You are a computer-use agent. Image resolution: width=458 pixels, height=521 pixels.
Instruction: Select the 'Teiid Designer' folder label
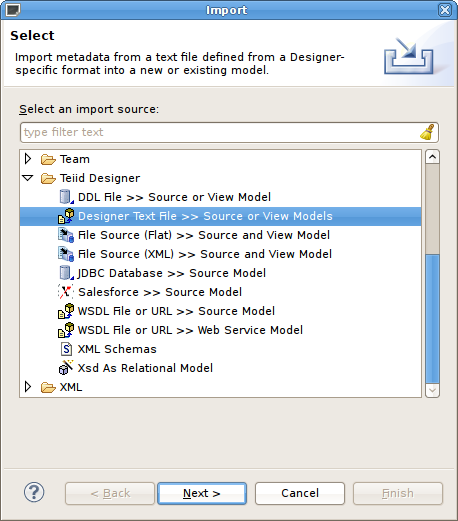pyautogui.click(x=100, y=178)
